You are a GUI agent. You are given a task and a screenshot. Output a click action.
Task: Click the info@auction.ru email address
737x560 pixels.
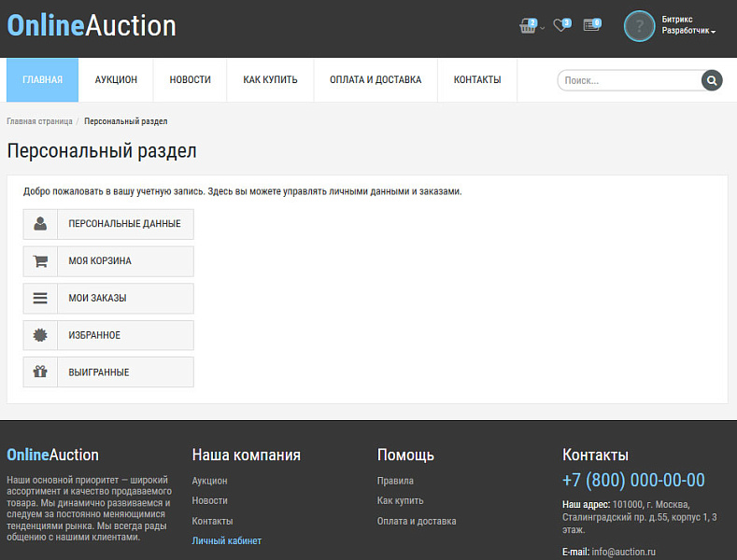[623, 552]
